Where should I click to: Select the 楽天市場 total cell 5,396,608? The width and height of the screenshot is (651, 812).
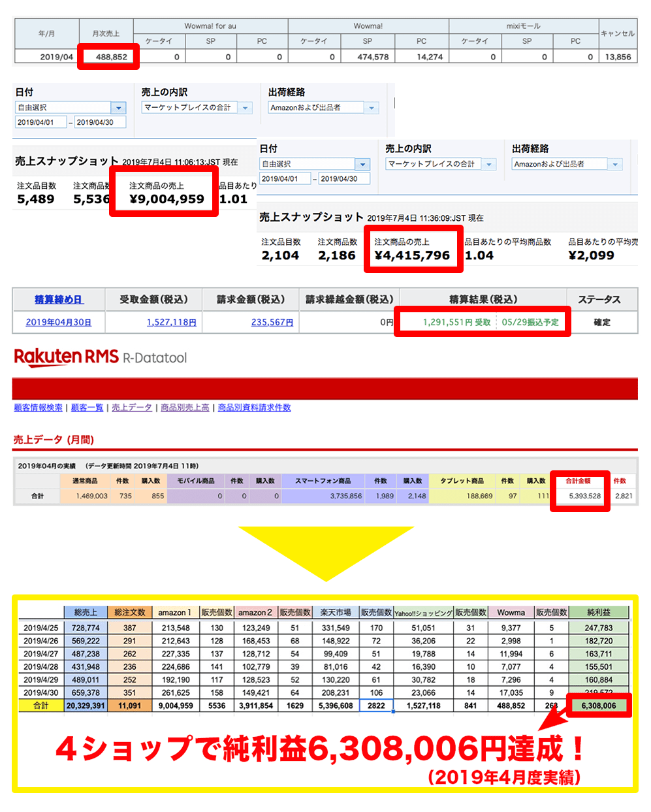(x=336, y=706)
